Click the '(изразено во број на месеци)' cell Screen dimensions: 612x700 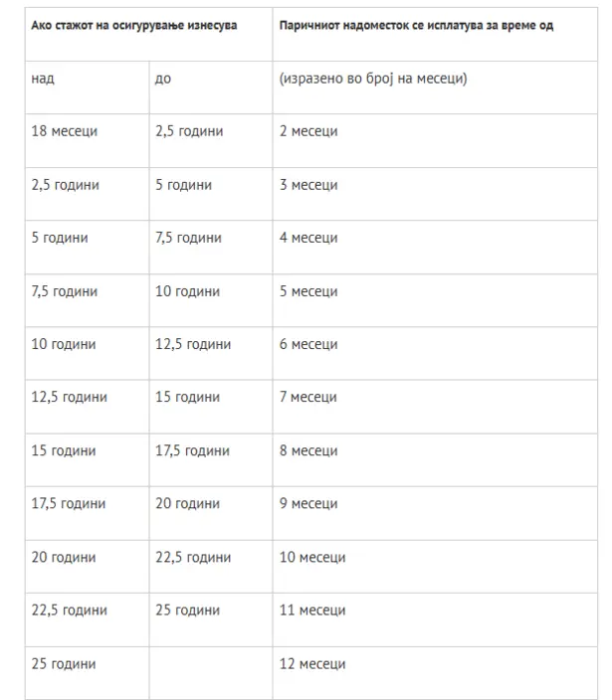click(x=435, y=87)
